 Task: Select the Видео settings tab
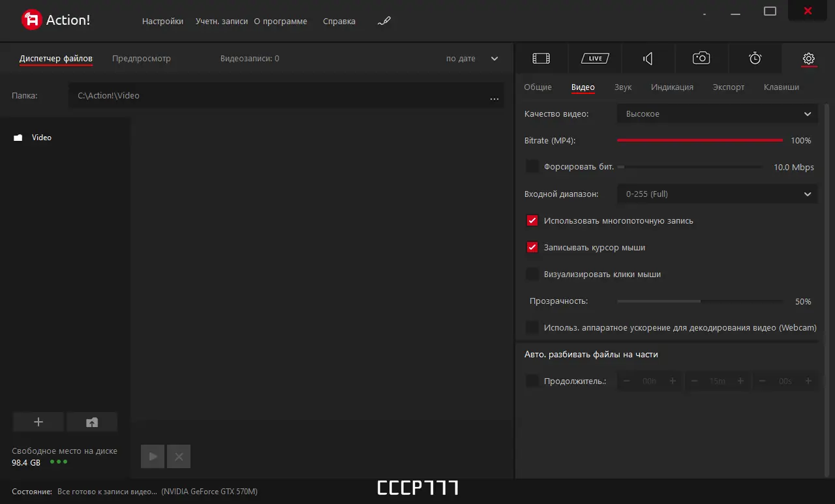[x=583, y=87]
